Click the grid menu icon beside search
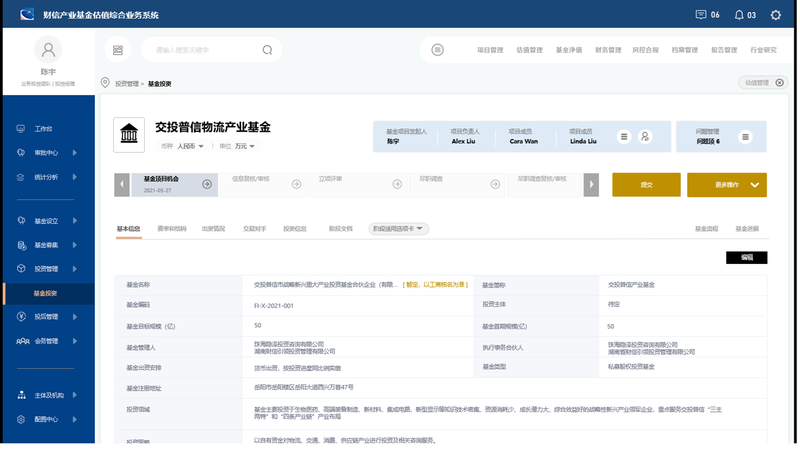 tap(118, 50)
